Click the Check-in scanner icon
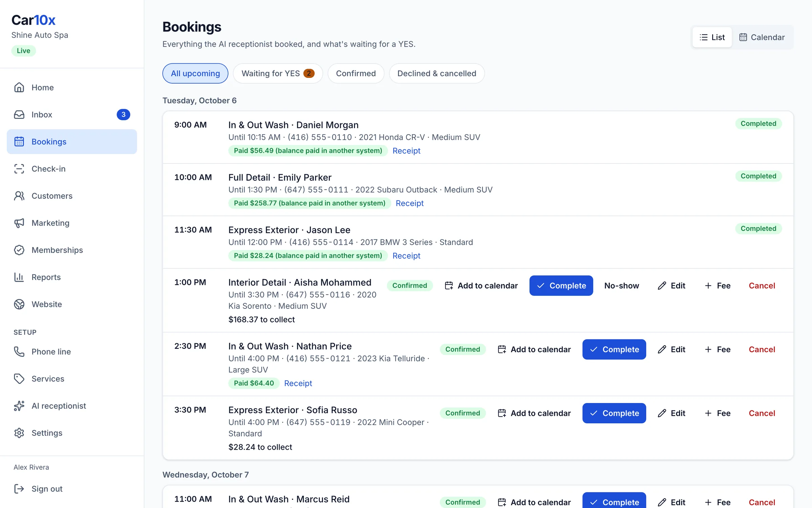812x508 pixels. [19, 169]
